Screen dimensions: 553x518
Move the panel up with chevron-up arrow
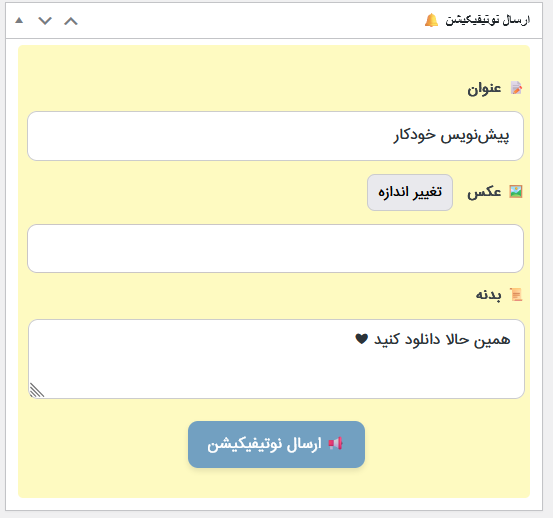tap(71, 21)
